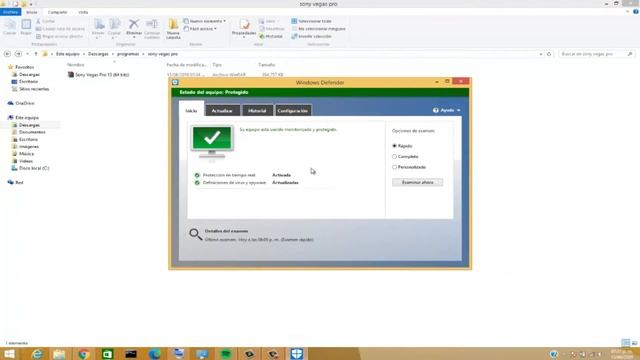Open the Compartir ribbon tab
The image size is (640, 360).
coord(57,12)
